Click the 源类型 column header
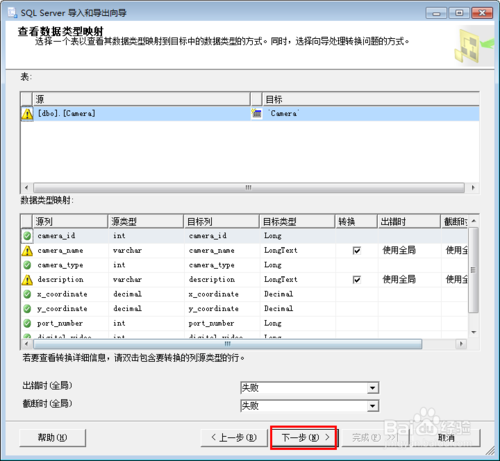 (x=146, y=221)
